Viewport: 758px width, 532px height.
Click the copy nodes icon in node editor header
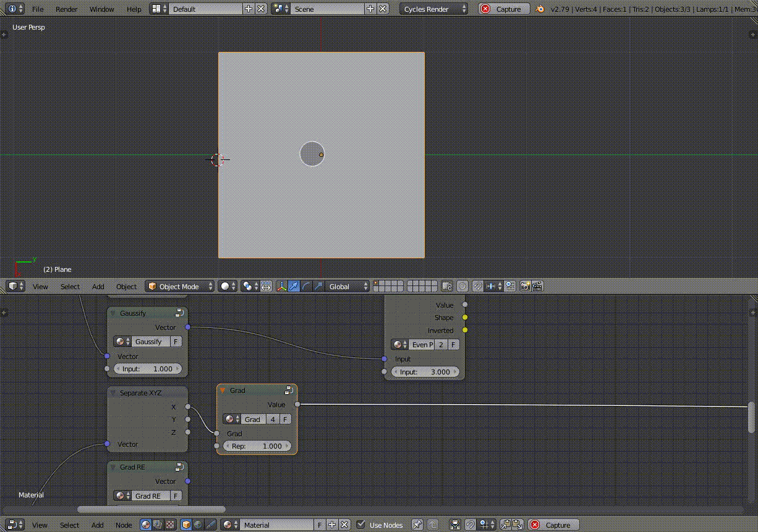point(505,525)
